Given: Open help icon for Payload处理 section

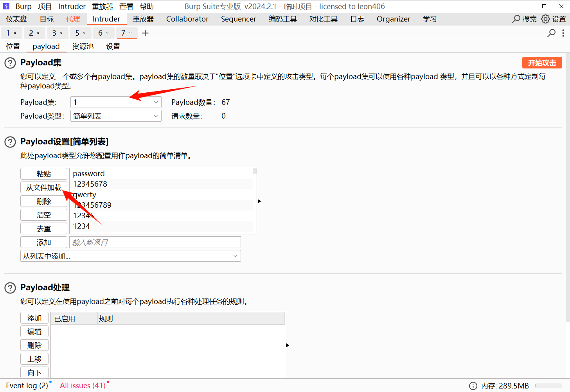Looking at the screenshot, I should [10, 288].
